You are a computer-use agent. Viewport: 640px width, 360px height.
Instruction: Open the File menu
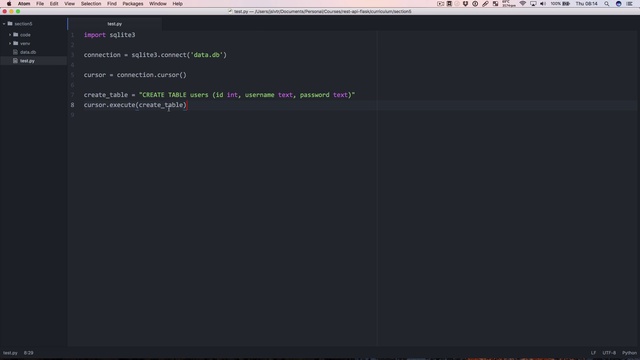tap(40, 4)
